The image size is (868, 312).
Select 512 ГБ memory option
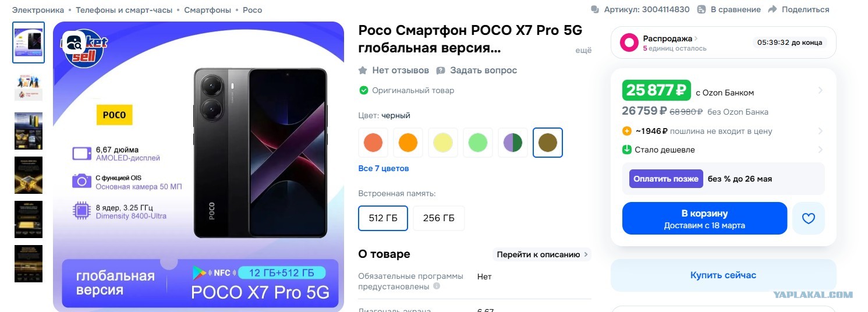pyautogui.click(x=383, y=218)
